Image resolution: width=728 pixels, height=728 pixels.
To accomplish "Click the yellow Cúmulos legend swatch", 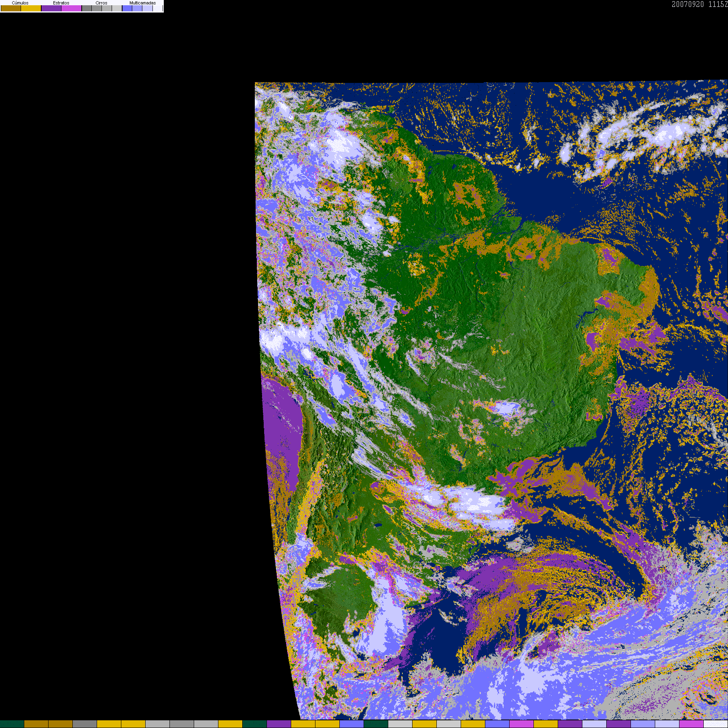I will [x=31, y=8].
